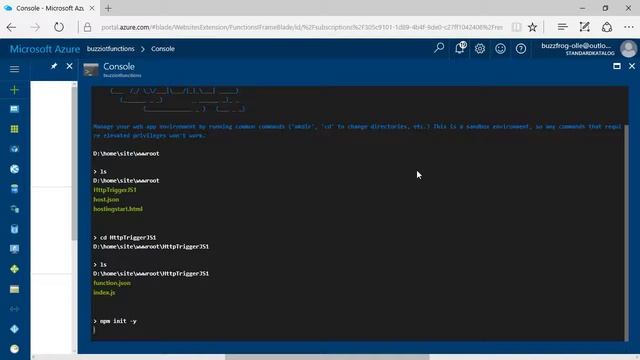Open the Resource groups cube icon
This screenshot has width=640, height=360.
(x=14, y=149)
